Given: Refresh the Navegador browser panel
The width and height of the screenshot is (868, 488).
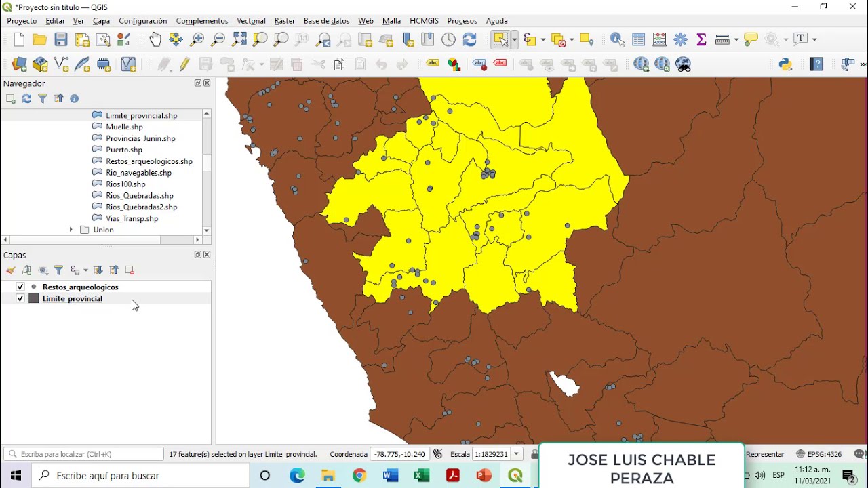Looking at the screenshot, I should pos(26,99).
